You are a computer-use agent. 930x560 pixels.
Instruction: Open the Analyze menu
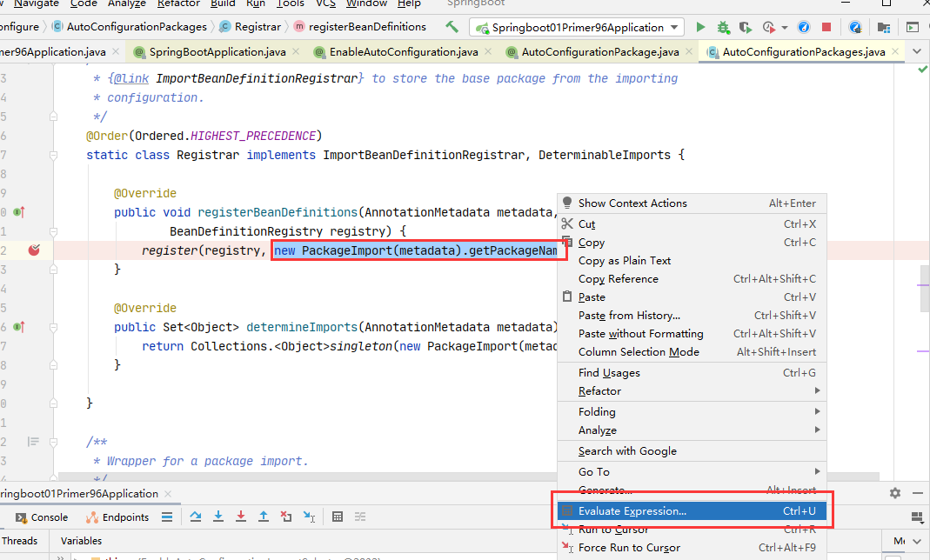(127, 3)
